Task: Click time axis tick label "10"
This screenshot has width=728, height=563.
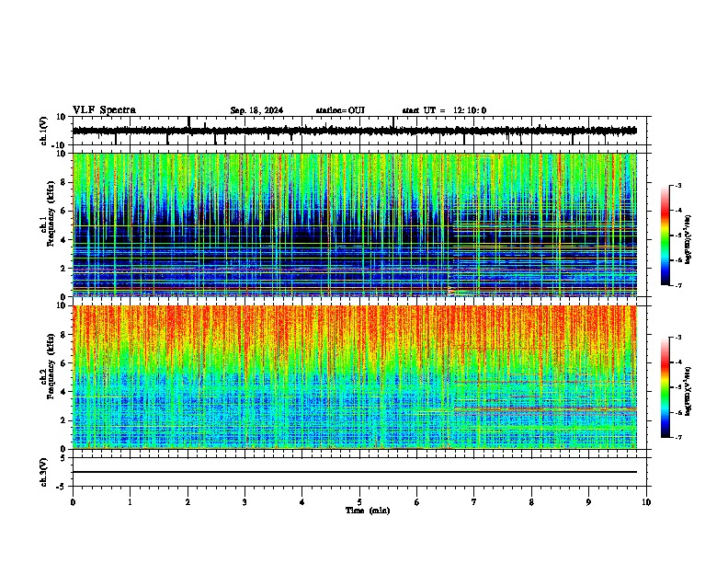Action: (646, 502)
